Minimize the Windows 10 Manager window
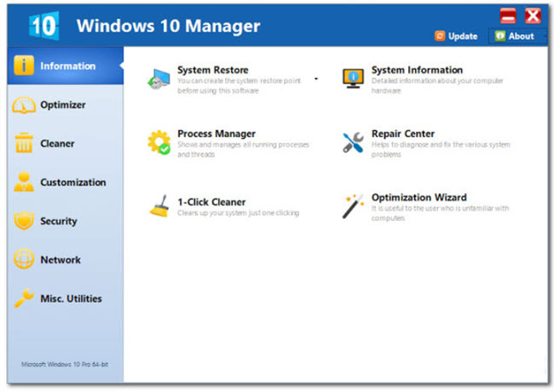 507,15
